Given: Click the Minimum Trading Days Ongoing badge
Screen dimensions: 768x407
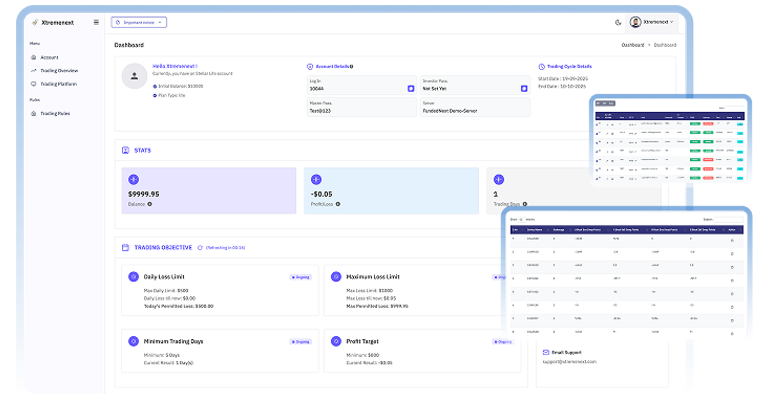Looking at the screenshot, I should point(301,342).
